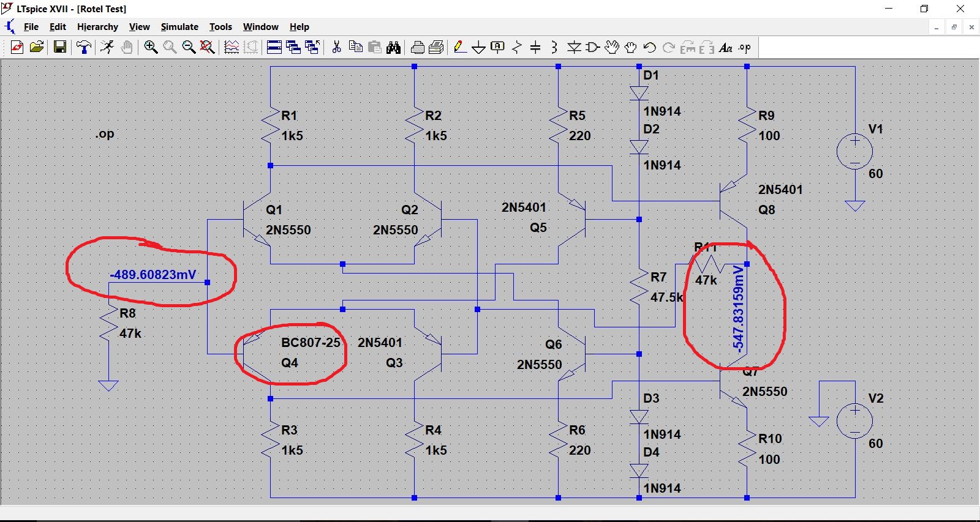Place an Inductor from the toolbar
This screenshot has height=522, width=980.
point(554,47)
